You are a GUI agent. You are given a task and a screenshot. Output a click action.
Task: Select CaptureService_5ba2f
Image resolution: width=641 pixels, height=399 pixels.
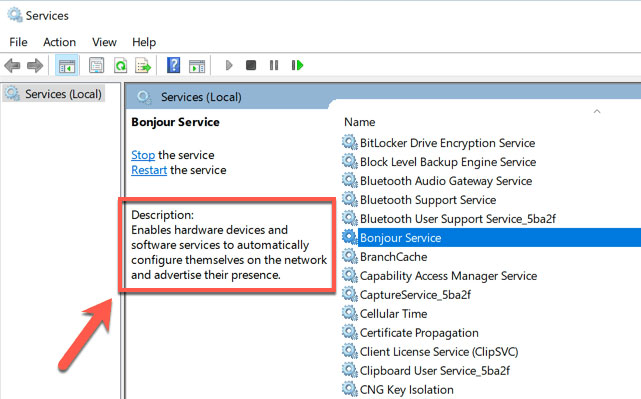[x=415, y=295]
